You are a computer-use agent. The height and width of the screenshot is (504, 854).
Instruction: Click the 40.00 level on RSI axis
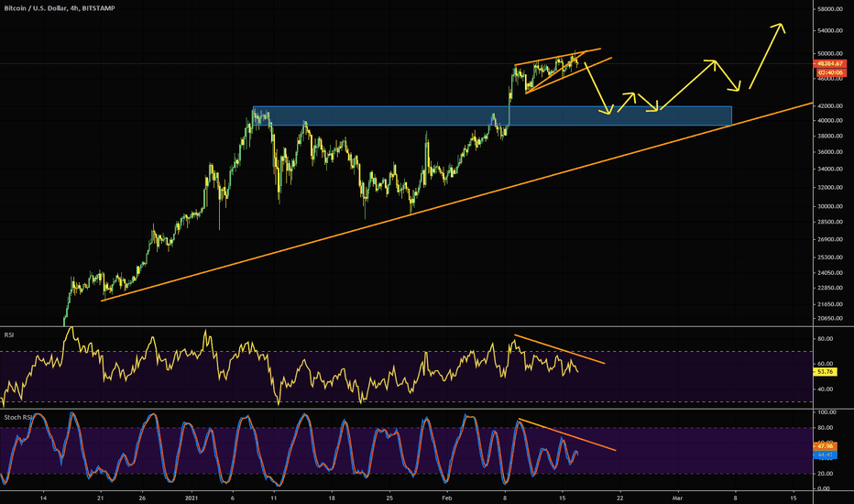[x=825, y=389]
